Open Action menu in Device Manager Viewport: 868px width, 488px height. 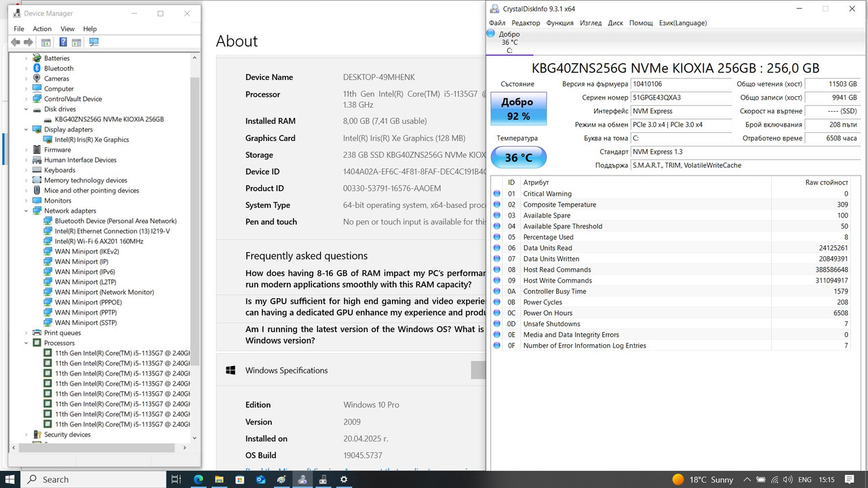pyautogui.click(x=42, y=29)
